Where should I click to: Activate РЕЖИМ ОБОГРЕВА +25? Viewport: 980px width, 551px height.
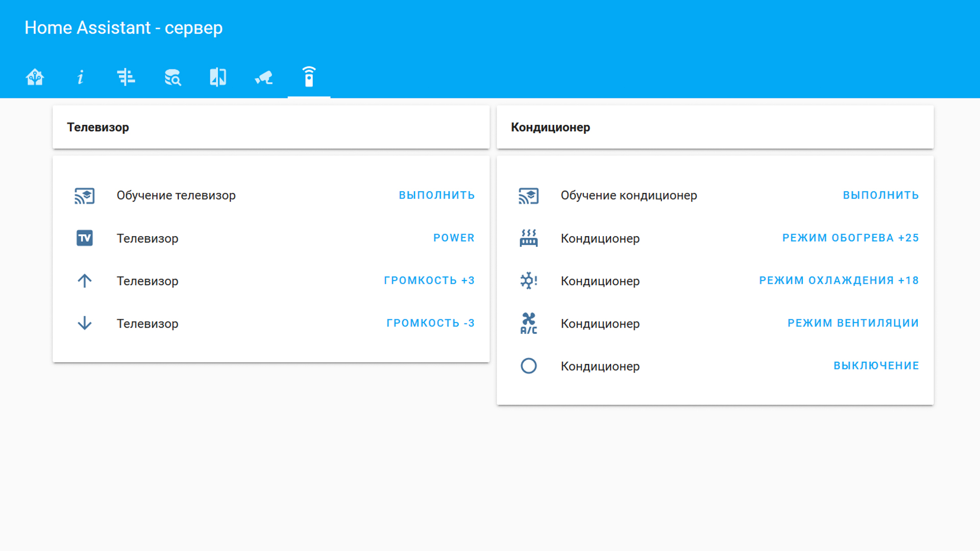click(x=850, y=238)
